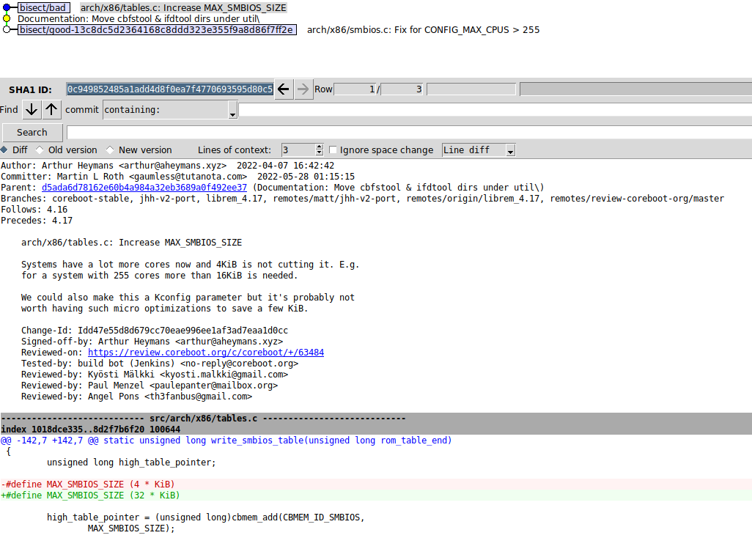Click the Author: Arthur Heymans line
Screen dimensions: 752x560
pyautogui.click(x=167, y=166)
